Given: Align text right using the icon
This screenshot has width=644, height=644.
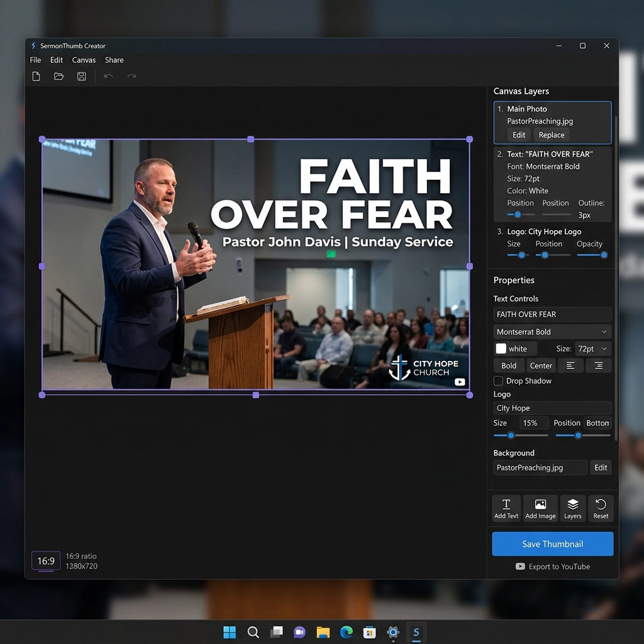Looking at the screenshot, I should [x=599, y=365].
